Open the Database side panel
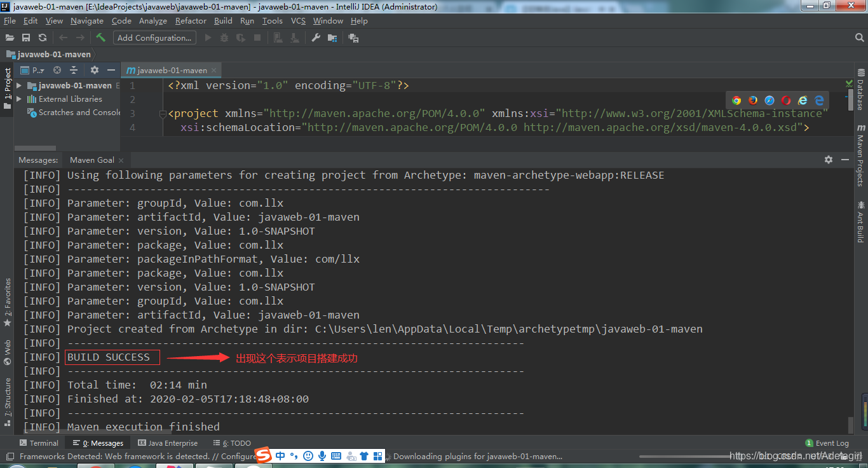 (x=860, y=90)
